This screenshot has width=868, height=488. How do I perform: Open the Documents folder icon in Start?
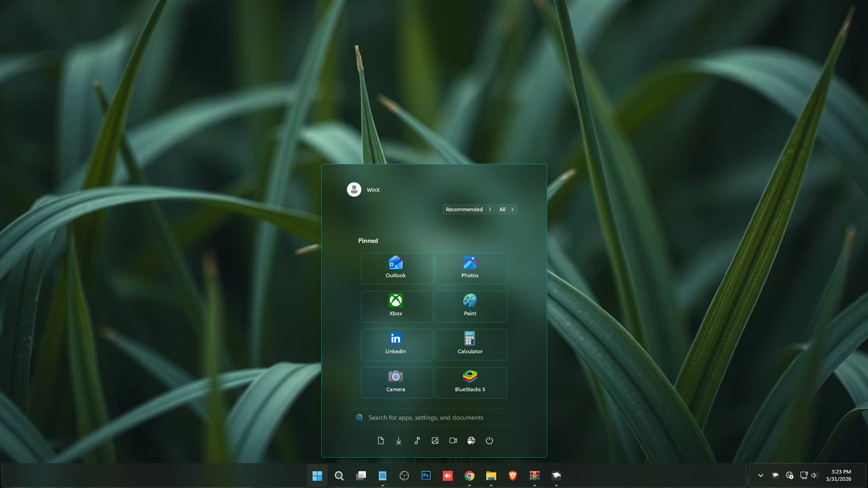click(381, 441)
